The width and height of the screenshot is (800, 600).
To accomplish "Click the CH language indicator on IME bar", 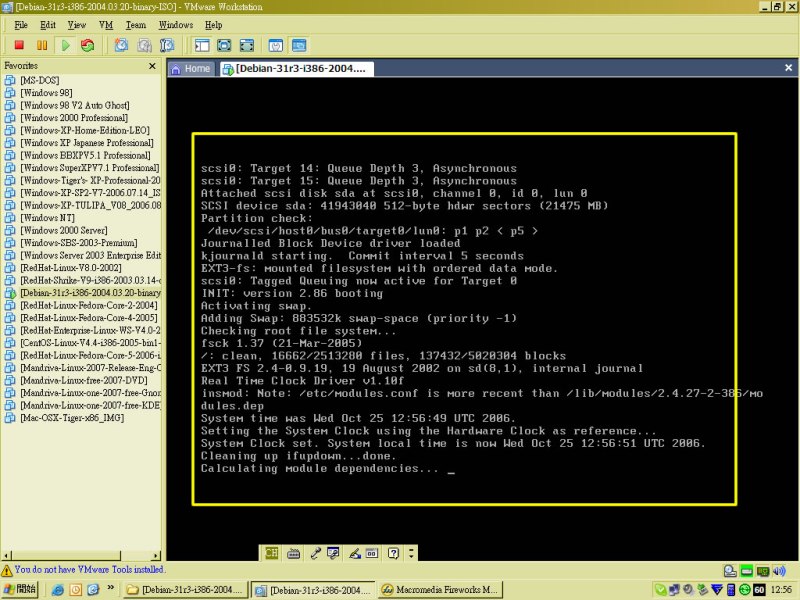I will pos(271,553).
